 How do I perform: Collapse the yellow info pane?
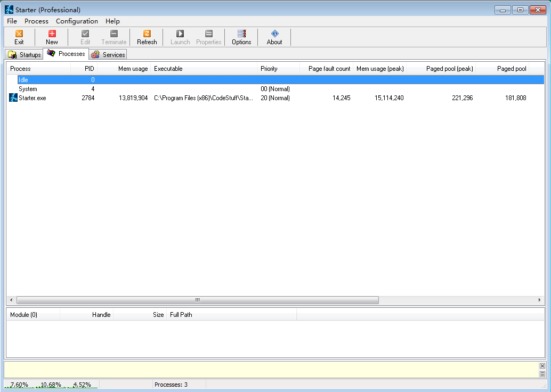(542, 374)
